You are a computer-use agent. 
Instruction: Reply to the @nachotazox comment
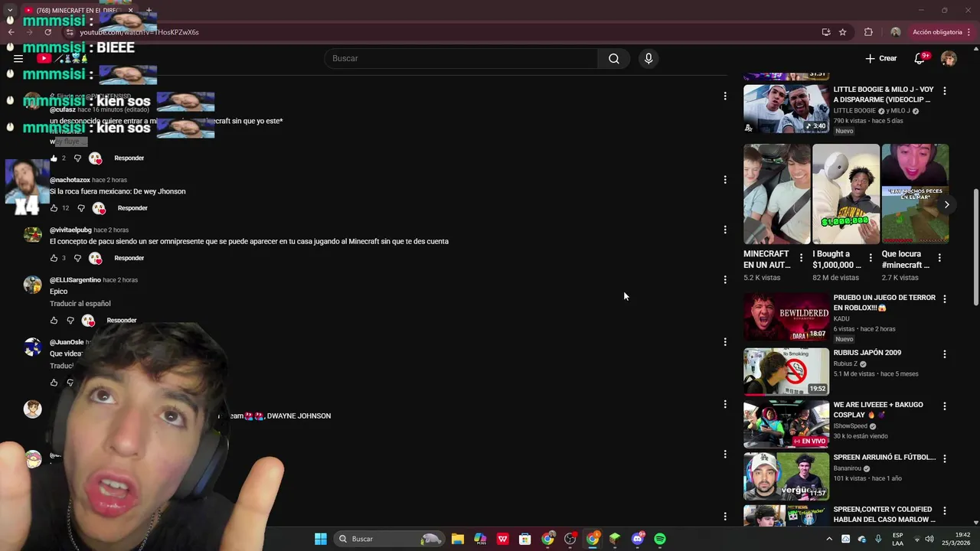(132, 208)
